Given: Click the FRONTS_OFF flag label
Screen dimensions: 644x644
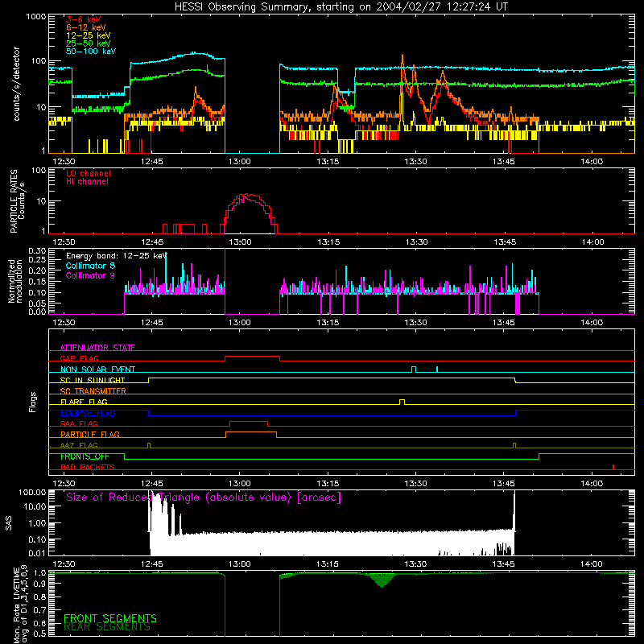Looking at the screenshot, I should 85,456.
